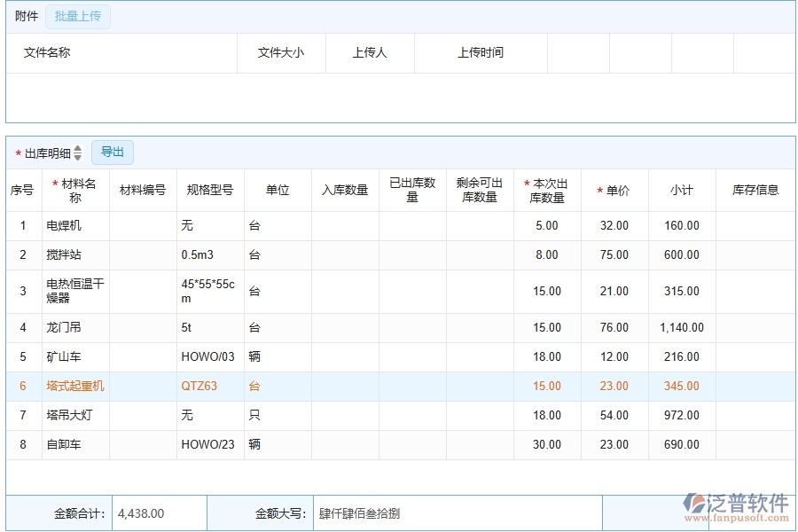The height and width of the screenshot is (532, 798).
Task: 点击金额合计输入框 4,438.00
Action: (158, 512)
